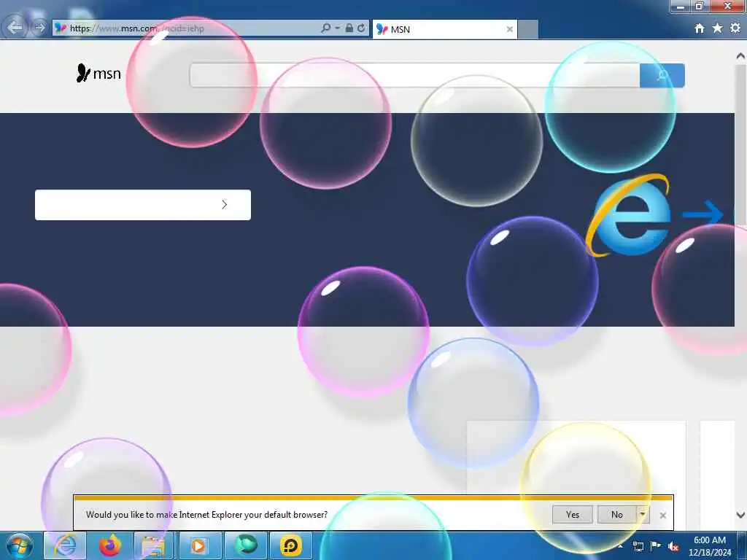Click the white banner button with chevron

[x=143, y=205]
